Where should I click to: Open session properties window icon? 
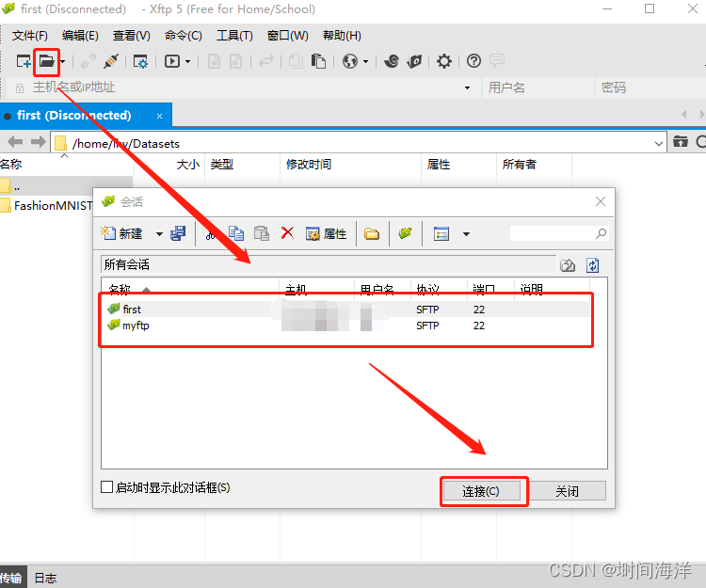(x=140, y=61)
